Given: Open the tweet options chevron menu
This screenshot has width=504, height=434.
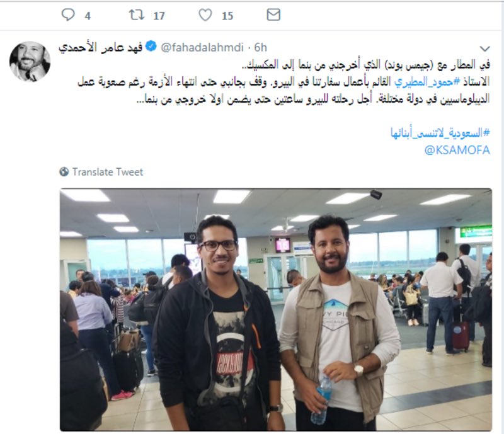Looking at the screenshot, I should tap(484, 49).
